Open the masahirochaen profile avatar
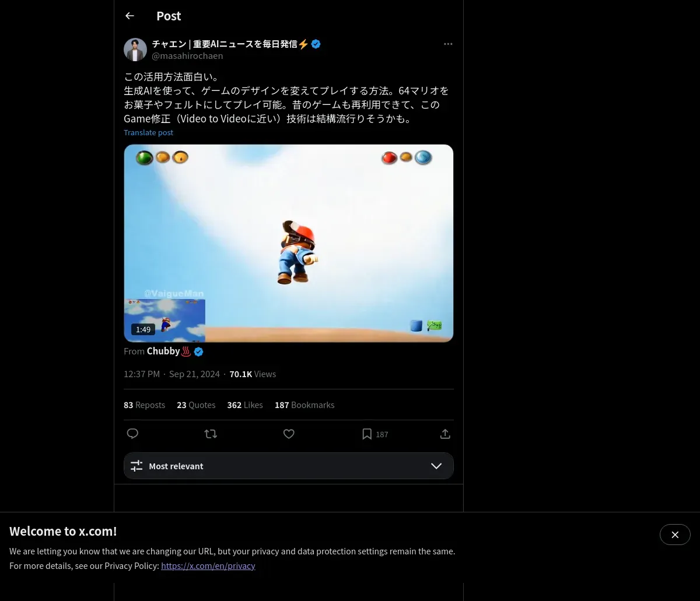The height and width of the screenshot is (601, 700). 135,50
